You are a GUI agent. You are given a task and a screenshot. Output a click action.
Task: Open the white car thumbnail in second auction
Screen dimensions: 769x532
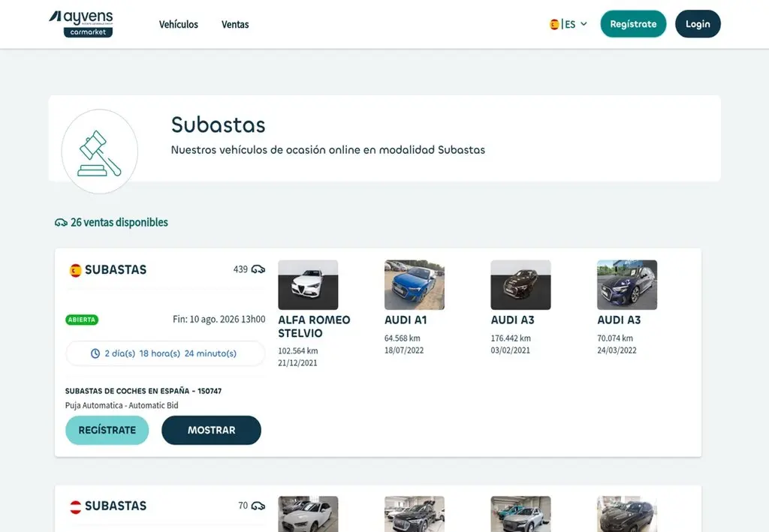point(308,514)
